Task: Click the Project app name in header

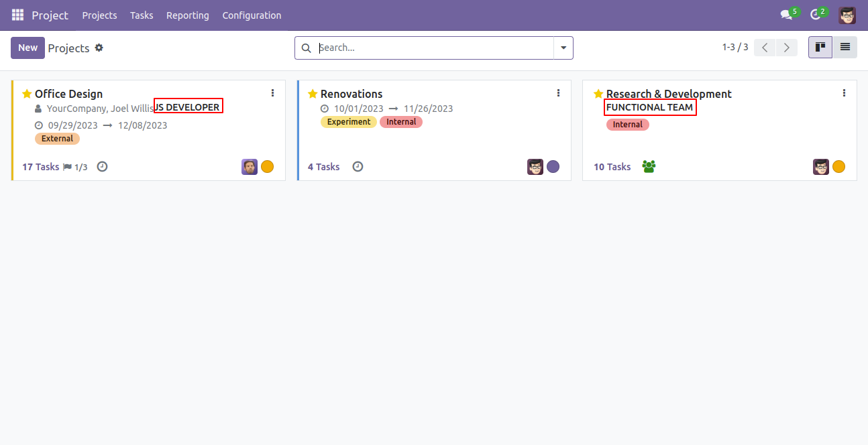Action: (50, 15)
